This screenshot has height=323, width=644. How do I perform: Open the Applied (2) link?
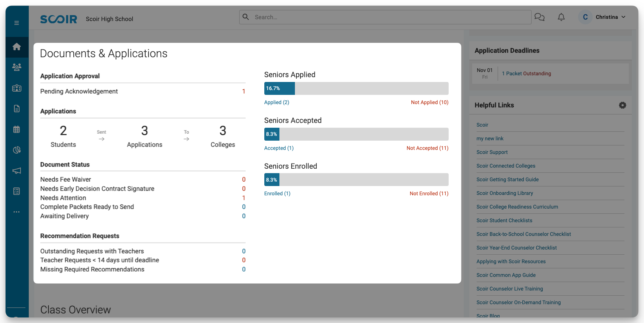pos(276,102)
